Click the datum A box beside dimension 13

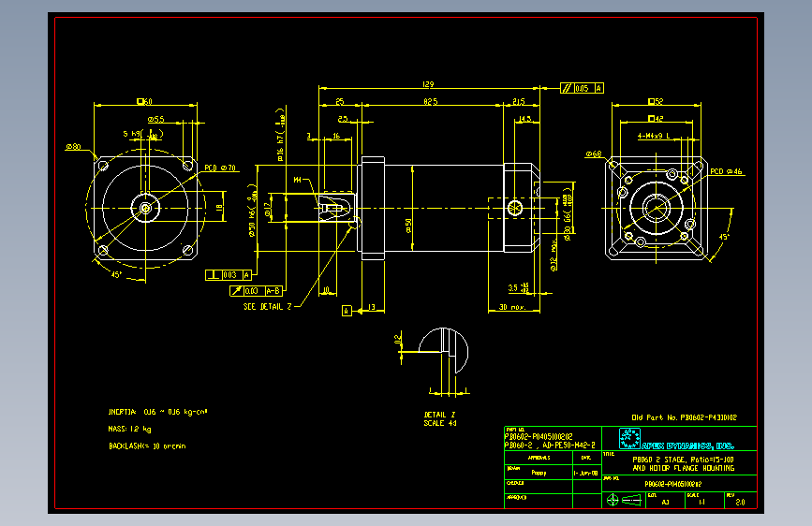[x=347, y=311]
